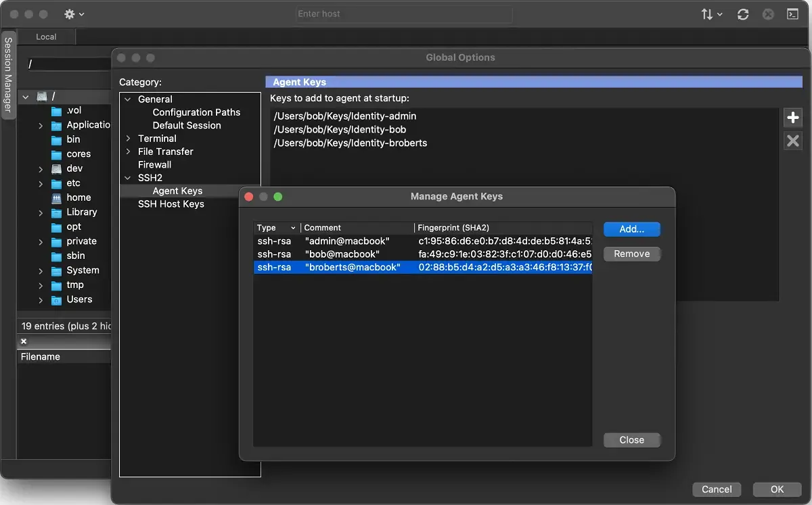
Task: Open the Session Manager side tab
Action: (8, 74)
